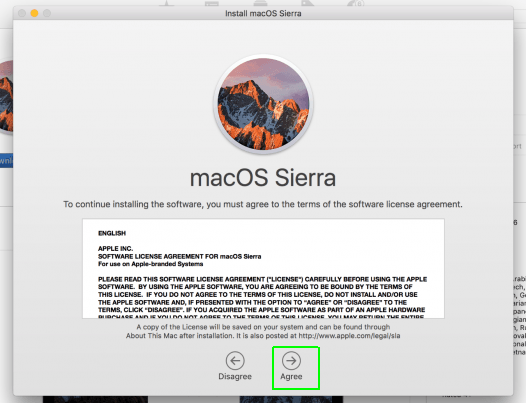This screenshot has width=526, height=403.
Task: Click the For use on Apple-branded Systems line
Action: click(x=150, y=264)
